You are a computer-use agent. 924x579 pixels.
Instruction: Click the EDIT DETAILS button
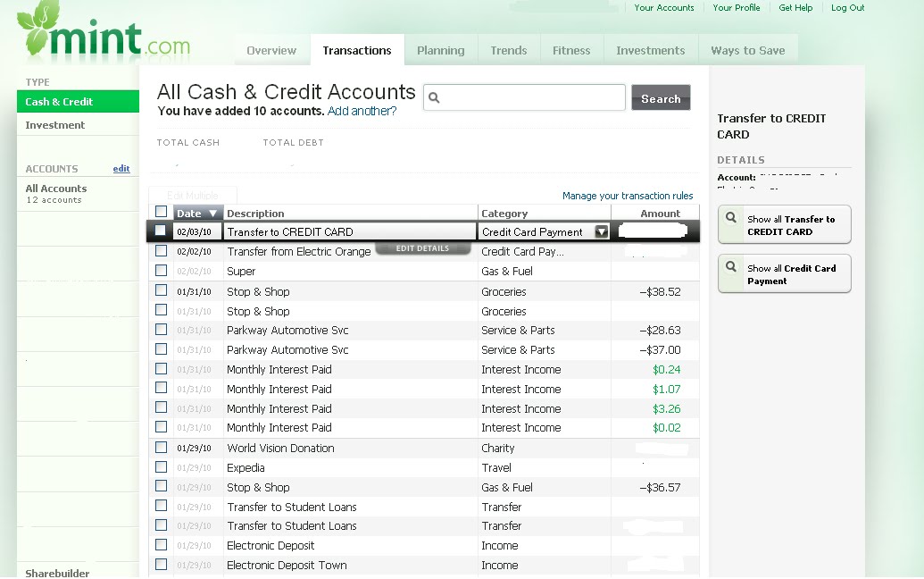[422, 248]
